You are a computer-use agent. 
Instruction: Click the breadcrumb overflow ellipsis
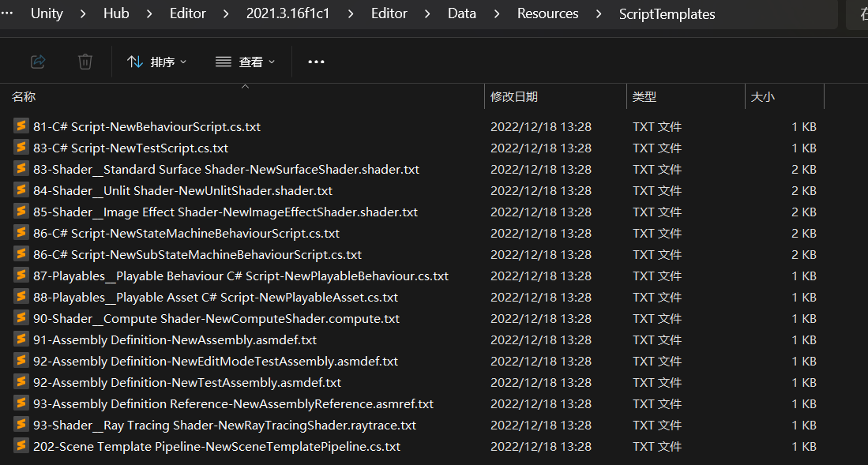[7, 14]
